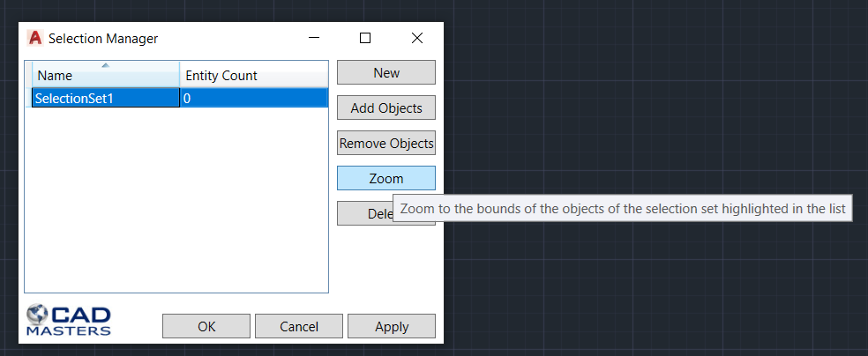
Task: Close the Selection Manager dialog
Action: click(417, 39)
